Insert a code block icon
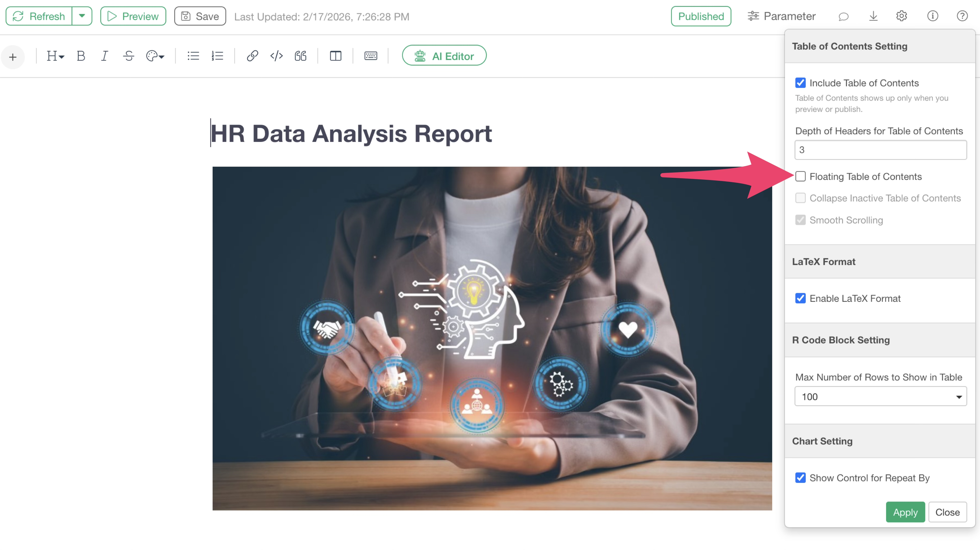The height and width of the screenshot is (550, 980). pyautogui.click(x=277, y=56)
